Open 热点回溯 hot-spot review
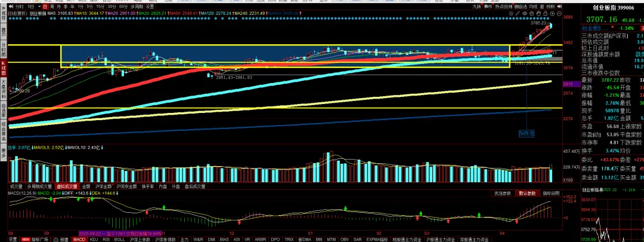 click(x=503, y=7)
